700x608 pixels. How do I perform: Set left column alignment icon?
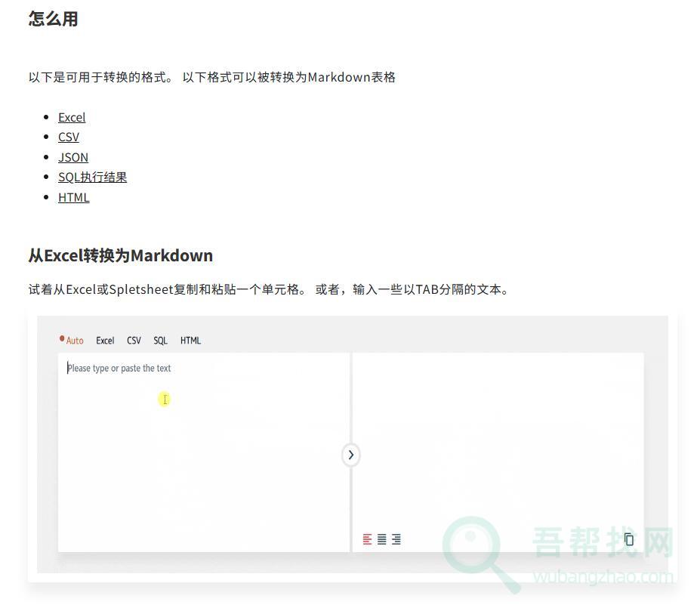(x=367, y=539)
